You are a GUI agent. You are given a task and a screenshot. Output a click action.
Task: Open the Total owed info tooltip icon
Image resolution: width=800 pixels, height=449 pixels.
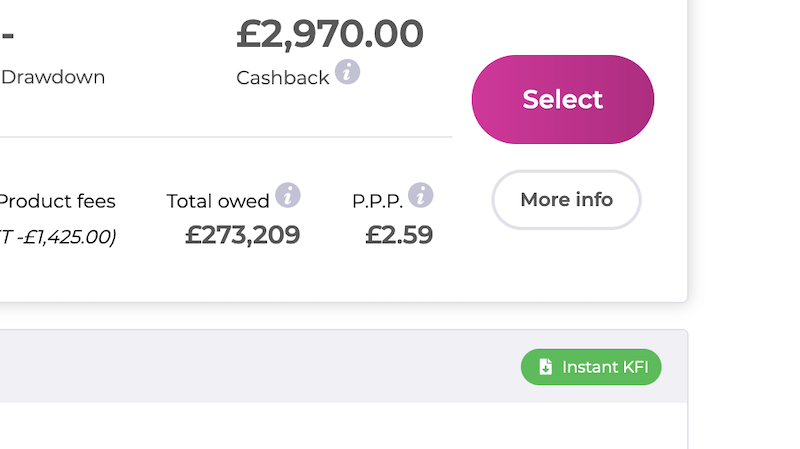coord(288,195)
